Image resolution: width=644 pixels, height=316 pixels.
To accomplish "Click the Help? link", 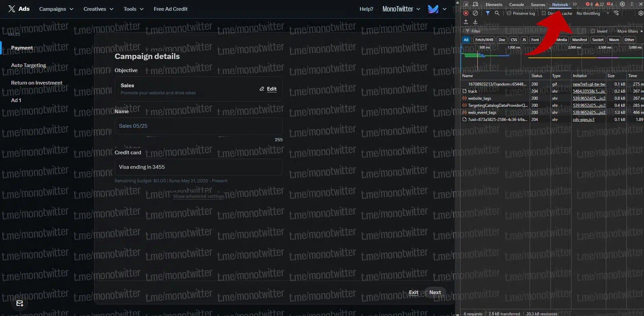I will click(x=366, y=9).
